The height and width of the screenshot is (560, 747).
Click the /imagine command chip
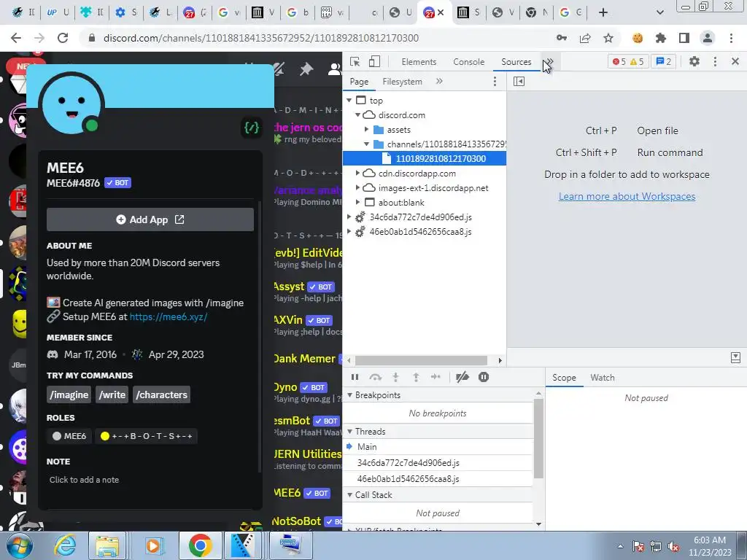tap(69, 394)
